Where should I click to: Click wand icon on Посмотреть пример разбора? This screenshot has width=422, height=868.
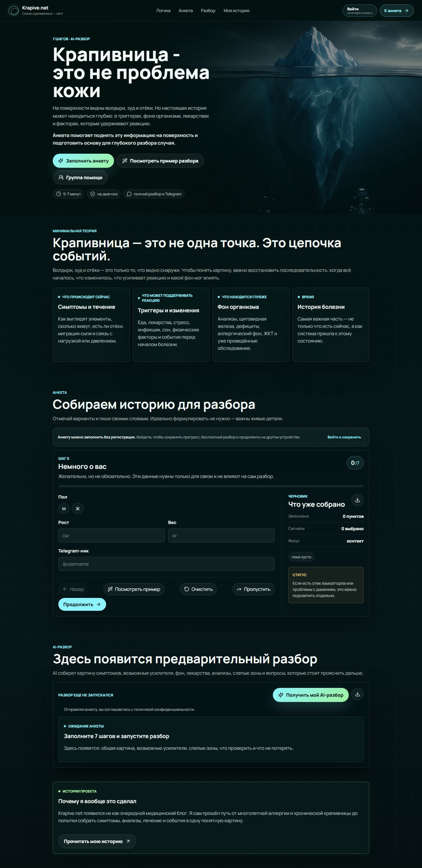pos(124,161)
